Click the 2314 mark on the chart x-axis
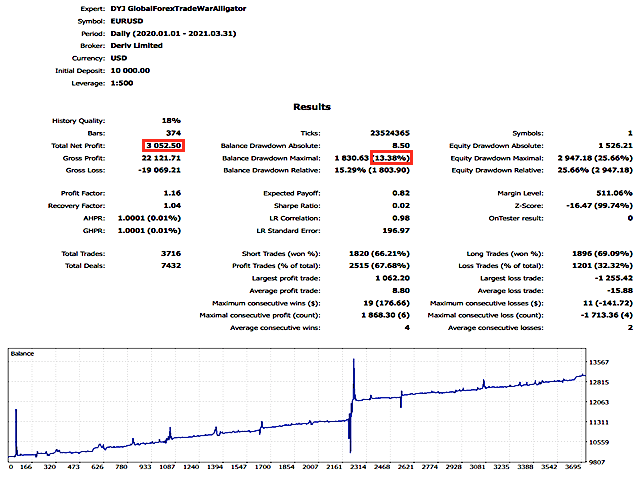 click(x=356, y=466)
